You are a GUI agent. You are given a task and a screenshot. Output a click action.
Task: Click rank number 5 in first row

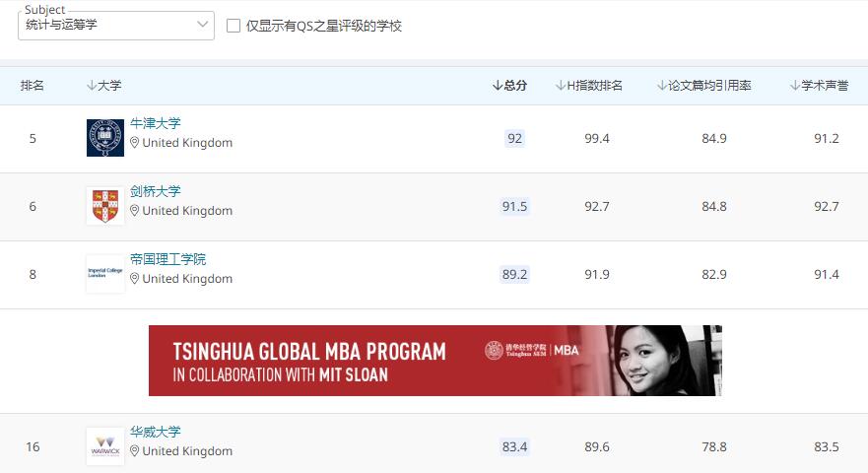(x=33, y=139)
